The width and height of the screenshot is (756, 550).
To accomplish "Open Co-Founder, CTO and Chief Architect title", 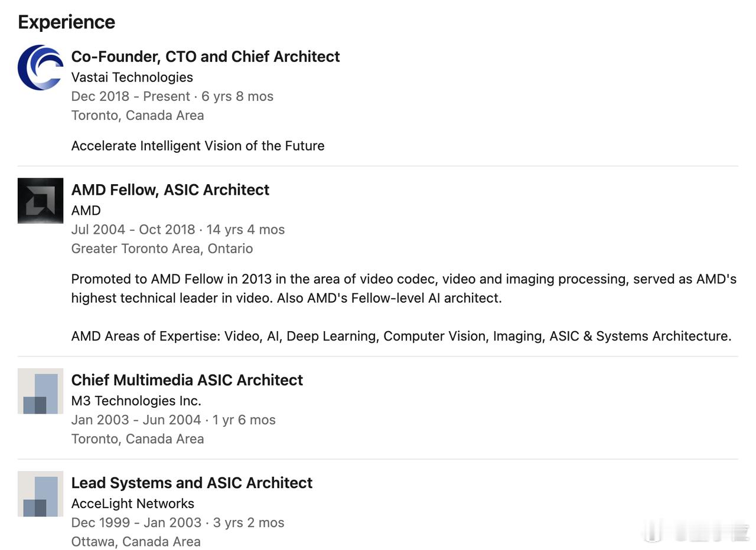I will coord(206,57).
